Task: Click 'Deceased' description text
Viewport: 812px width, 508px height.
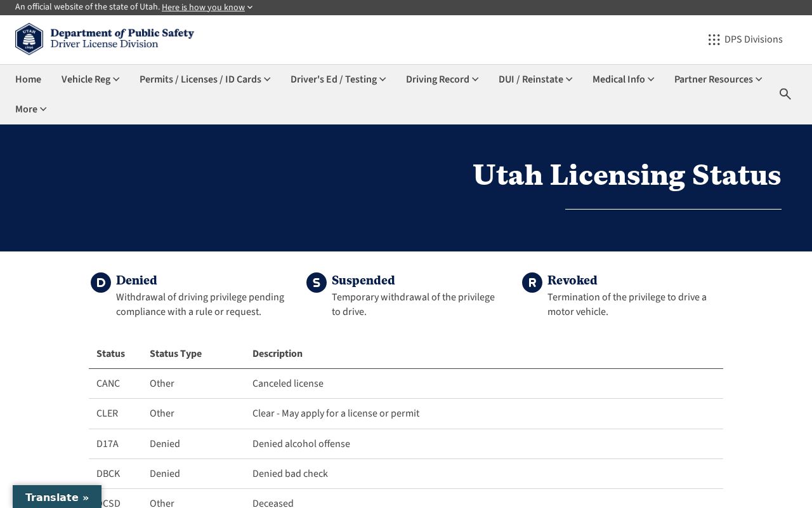Action: coord(273,503)
